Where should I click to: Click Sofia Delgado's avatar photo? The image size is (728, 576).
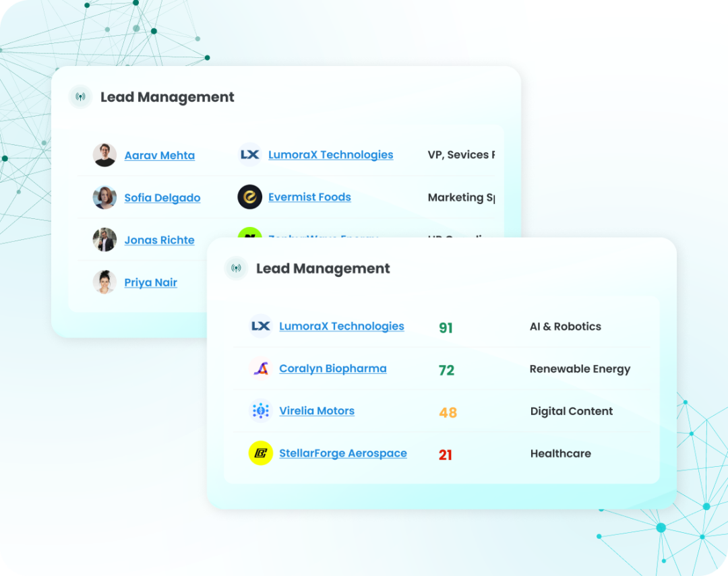click(104, 197)
